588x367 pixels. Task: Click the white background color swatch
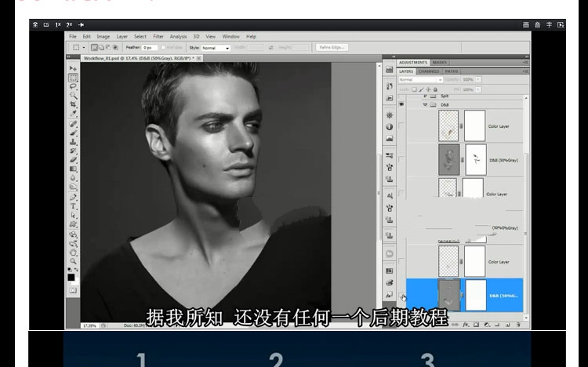[x=75, y=282]
